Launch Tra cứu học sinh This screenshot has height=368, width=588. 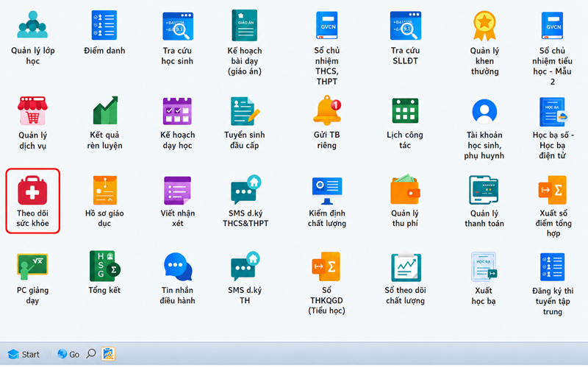(177, 26)
